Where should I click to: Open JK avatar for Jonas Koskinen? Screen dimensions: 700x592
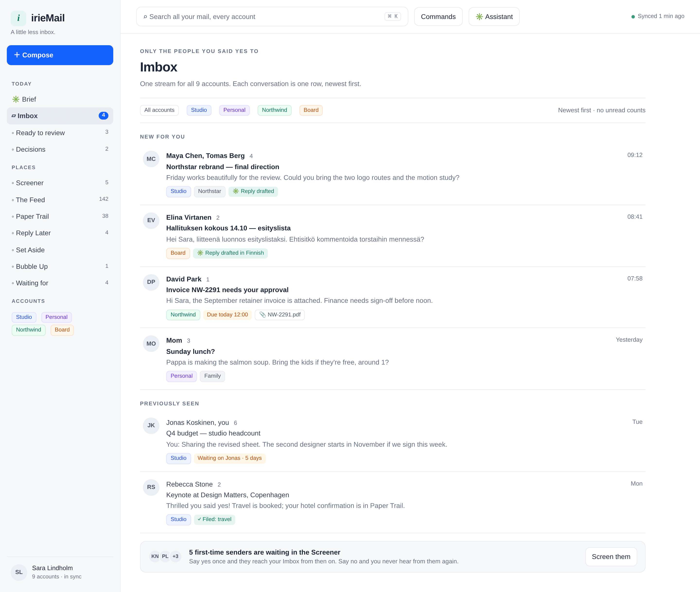[151, 426]
